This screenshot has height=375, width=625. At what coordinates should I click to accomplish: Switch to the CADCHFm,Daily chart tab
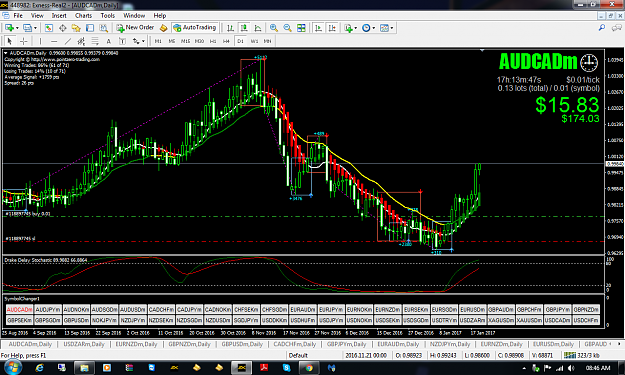pyautogui.click(x=295, y=344)
